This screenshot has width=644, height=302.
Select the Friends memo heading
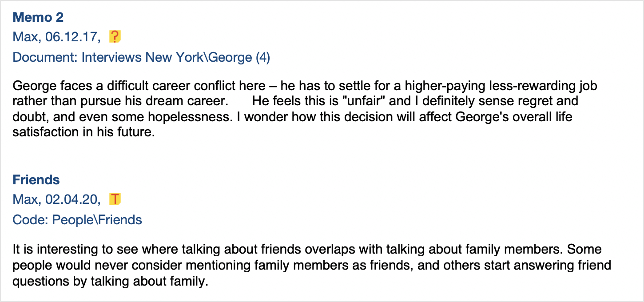[x=36, y=180]
